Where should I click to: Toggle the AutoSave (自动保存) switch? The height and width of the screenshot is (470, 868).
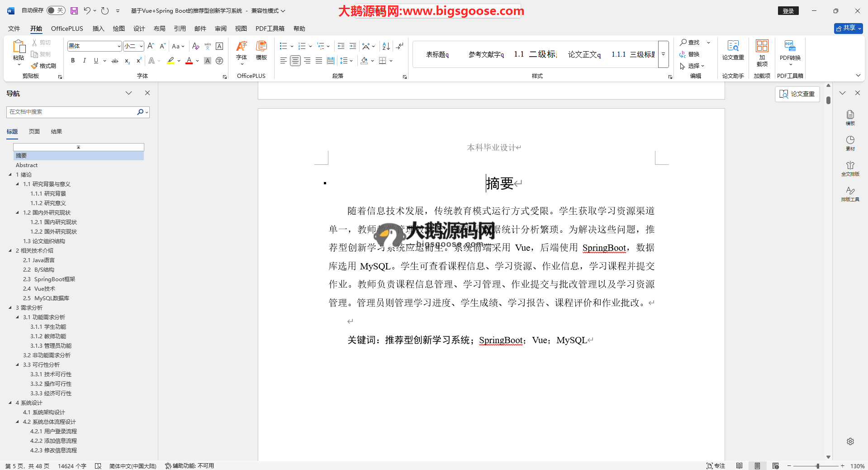pyautogui.click(x=56, y=10)
